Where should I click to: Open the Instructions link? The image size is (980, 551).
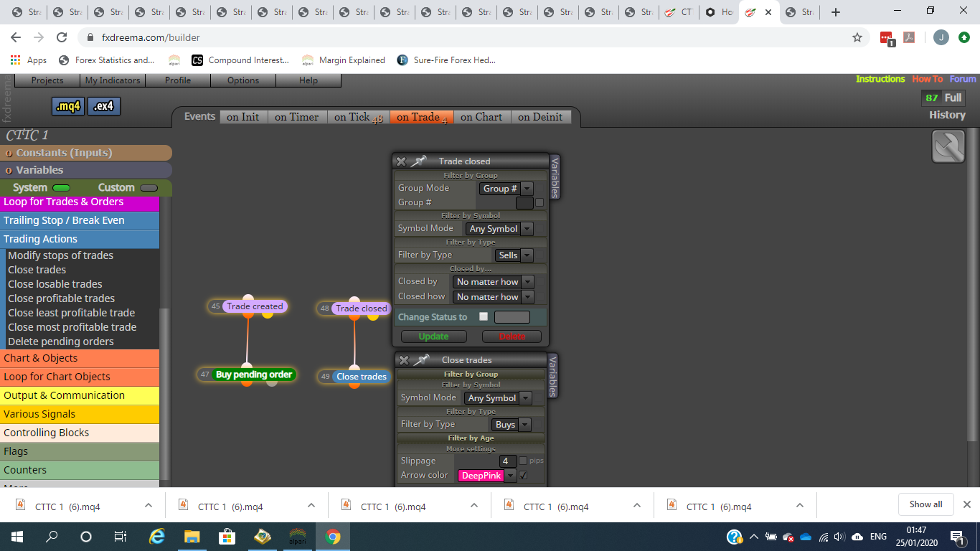coord(880,79)
